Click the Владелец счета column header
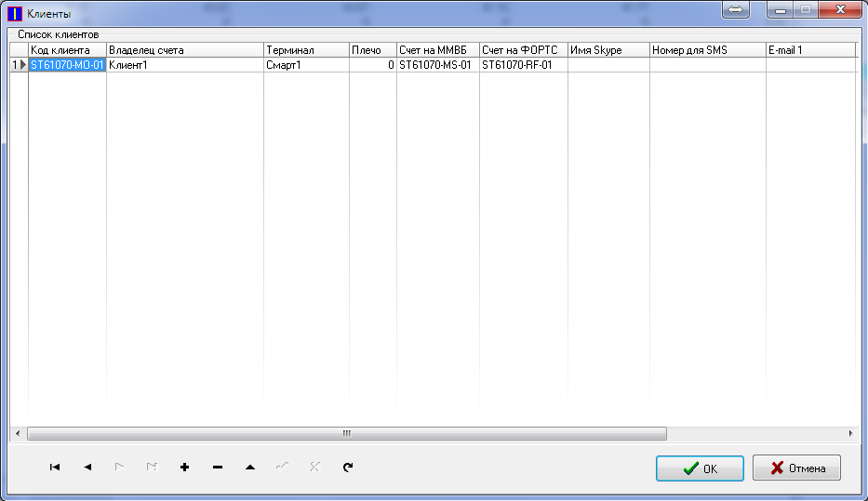 (185, 50)
